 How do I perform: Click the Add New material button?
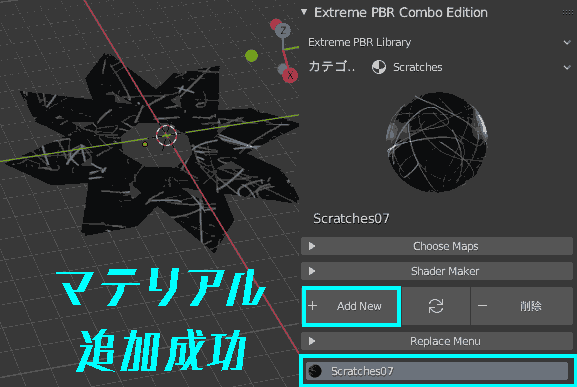pyautogui.click(x=351, y=306)
